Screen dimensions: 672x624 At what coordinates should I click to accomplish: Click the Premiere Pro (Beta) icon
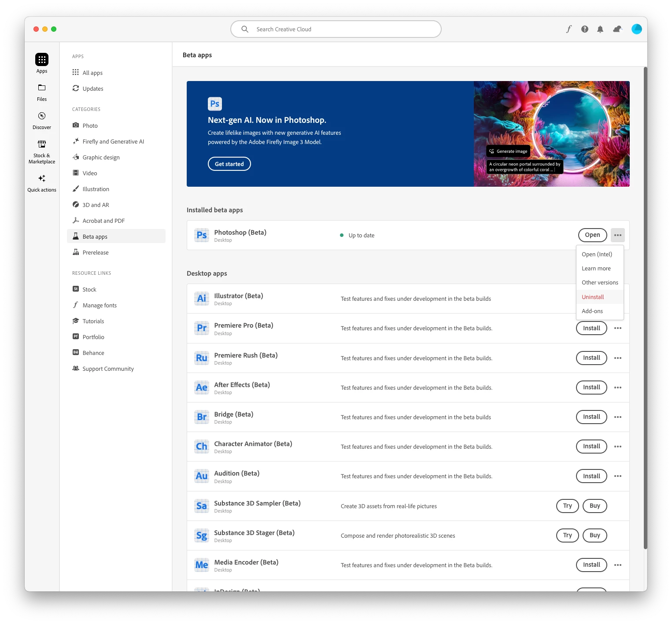[x=202, y=328]
